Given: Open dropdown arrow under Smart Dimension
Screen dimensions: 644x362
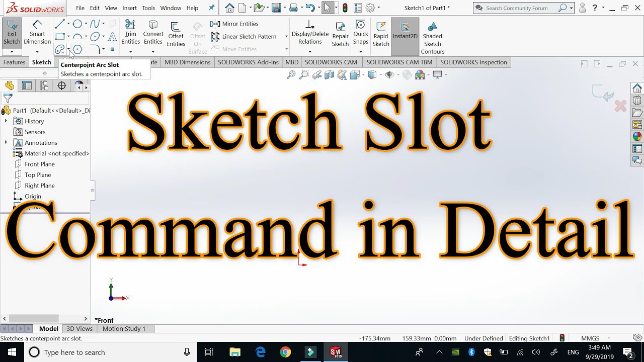Looking at the screenshot, I should [37, 52].
